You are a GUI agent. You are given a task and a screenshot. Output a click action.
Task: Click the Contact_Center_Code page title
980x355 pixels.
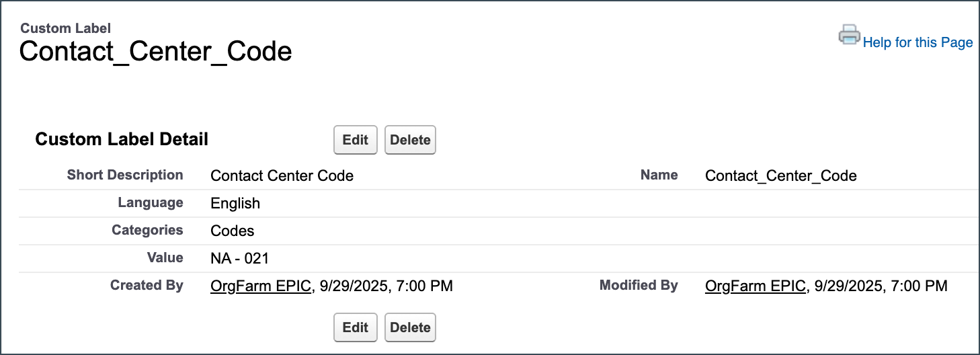[155, 52]
